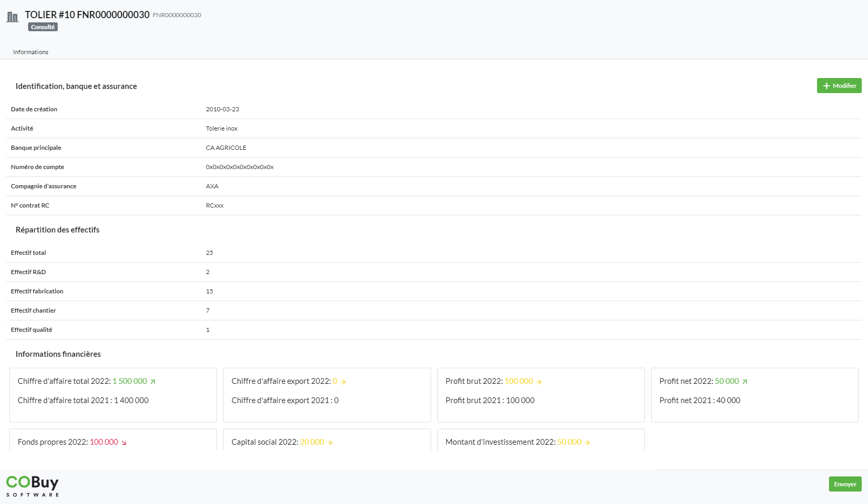Click the Chiffre d'affaire total 2021 line
The image size is (868, 504).
pyautogui.click(x=83, y=400)
